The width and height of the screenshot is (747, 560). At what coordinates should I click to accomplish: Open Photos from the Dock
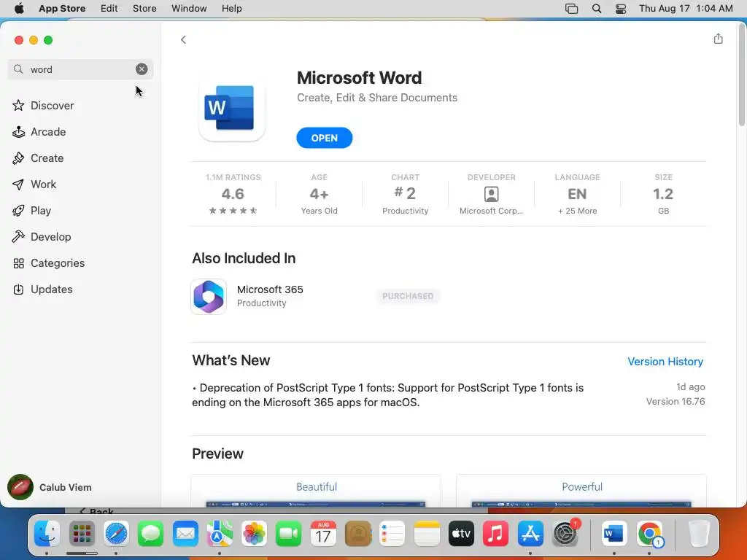[x=255, y=534]
